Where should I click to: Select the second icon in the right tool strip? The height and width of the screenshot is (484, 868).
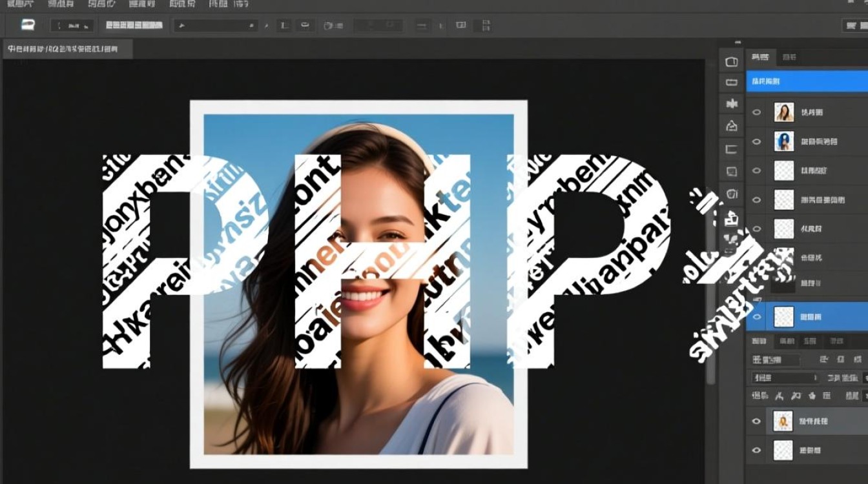[732, 83]
